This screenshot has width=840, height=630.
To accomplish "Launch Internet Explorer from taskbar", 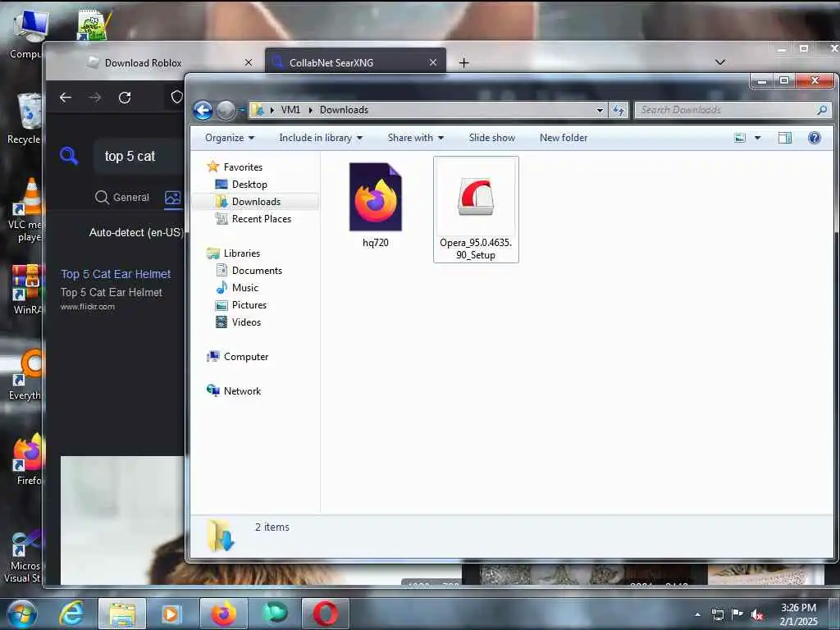I will tap(71, 614).
